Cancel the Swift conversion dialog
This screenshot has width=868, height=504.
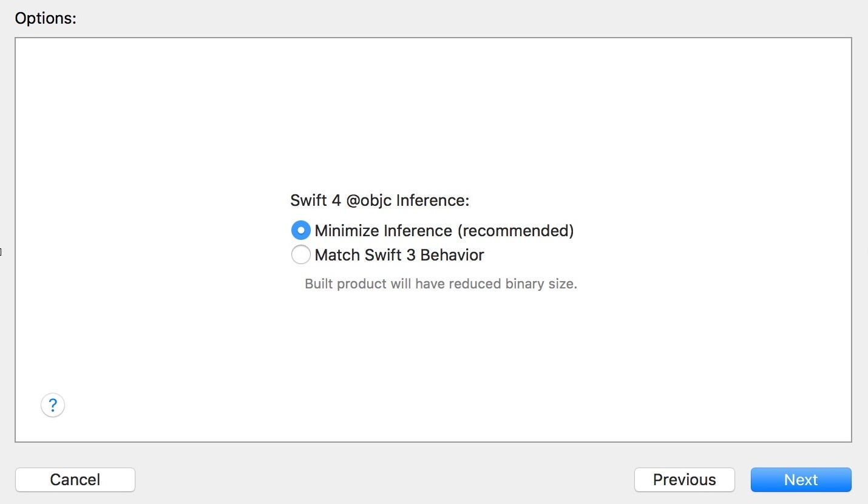75,480
